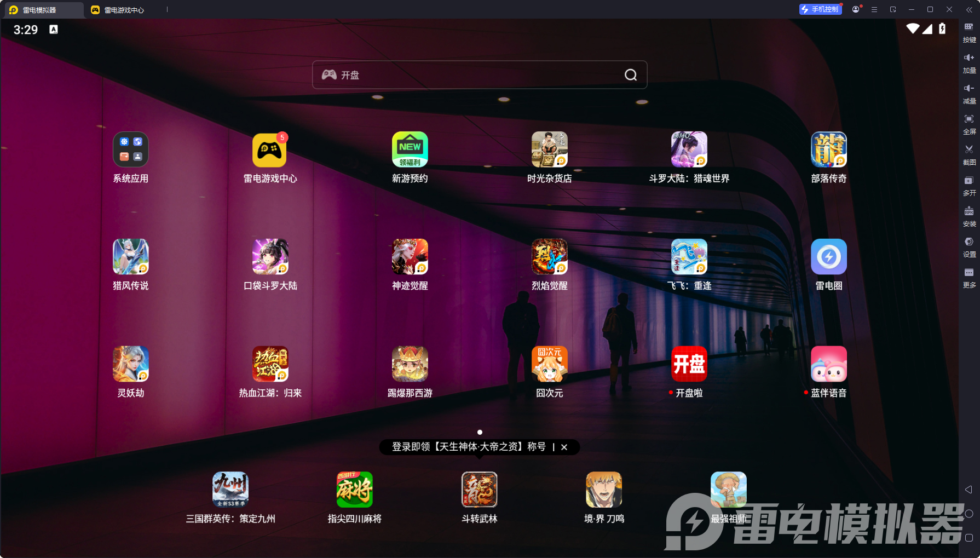
Task: Show 更多 more tools
Action: (969, 278)
